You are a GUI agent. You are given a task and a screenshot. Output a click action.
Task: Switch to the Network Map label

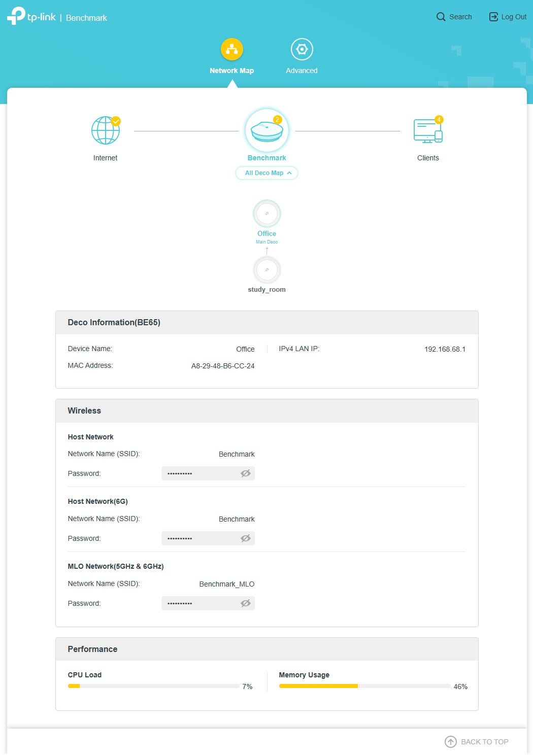(x=232, y=71)
